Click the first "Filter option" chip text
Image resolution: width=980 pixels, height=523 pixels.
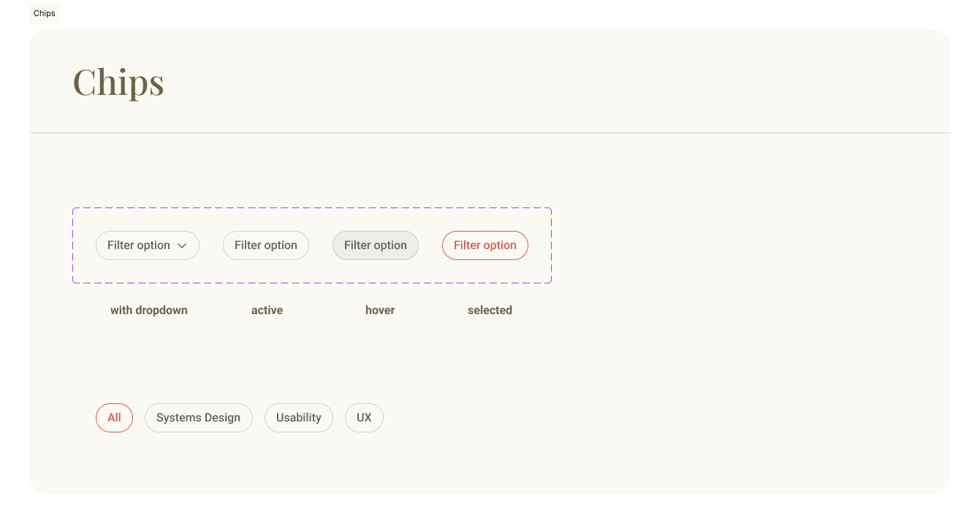pos(138,245)
